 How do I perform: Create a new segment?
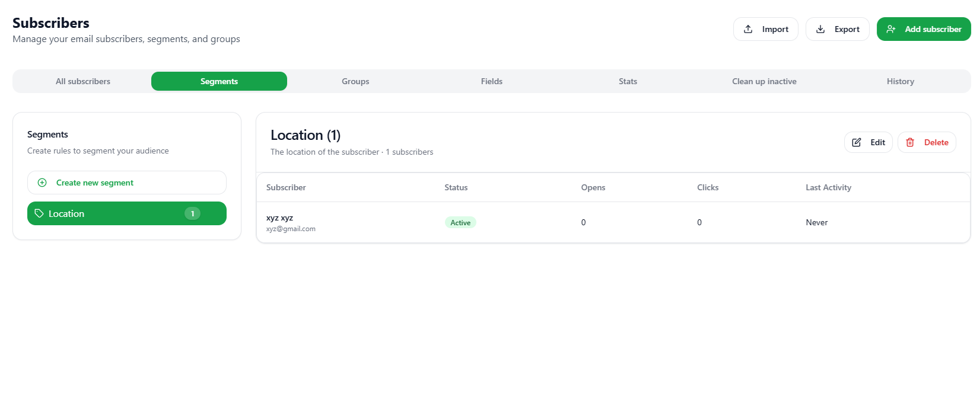(x=127, y=183)
